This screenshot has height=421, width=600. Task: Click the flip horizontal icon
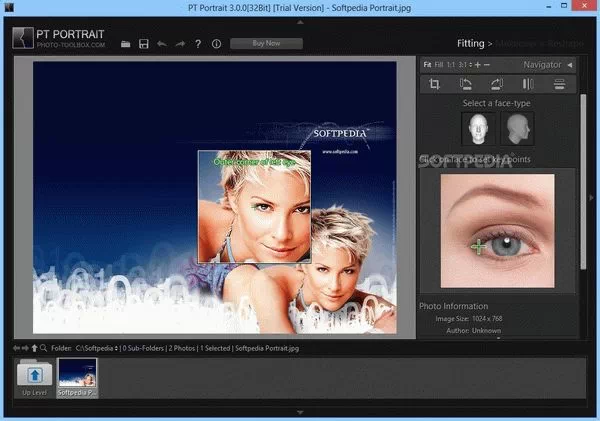tap(528, 84)
